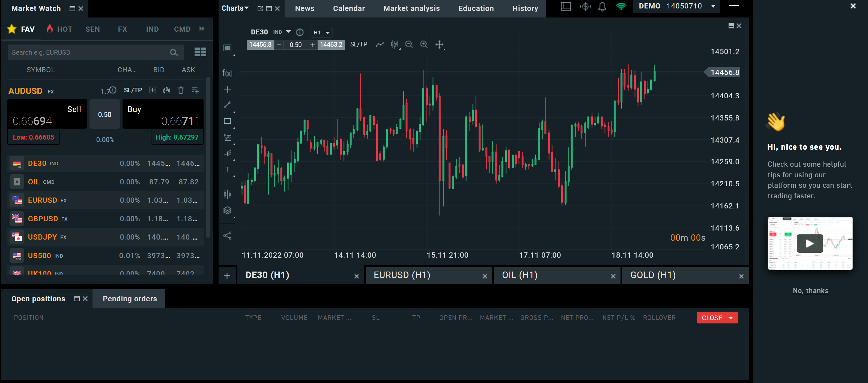868x383 pixels.
Task: Select the pitchfork fan tool
Action: coord(228,154)
